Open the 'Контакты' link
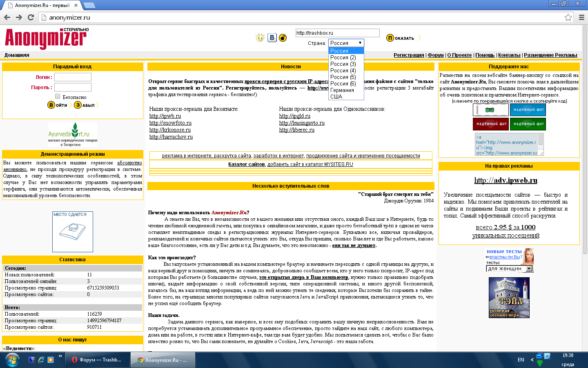 509,55
